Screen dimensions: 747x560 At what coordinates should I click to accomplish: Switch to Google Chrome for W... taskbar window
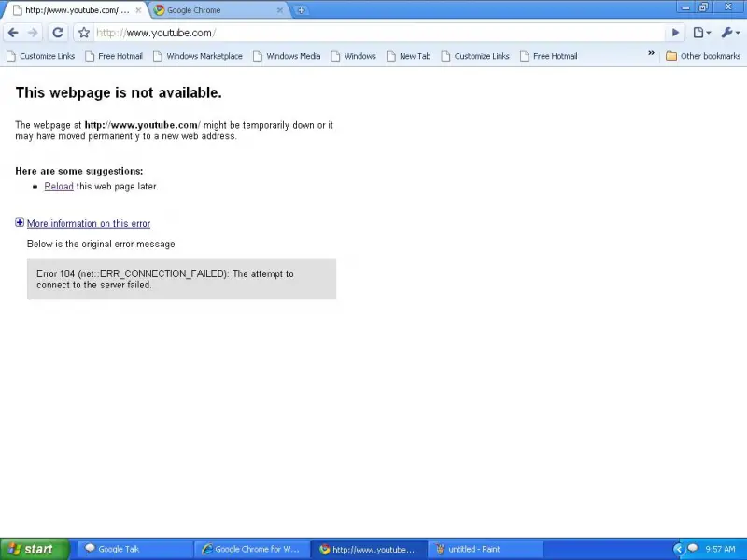[251, 549]
